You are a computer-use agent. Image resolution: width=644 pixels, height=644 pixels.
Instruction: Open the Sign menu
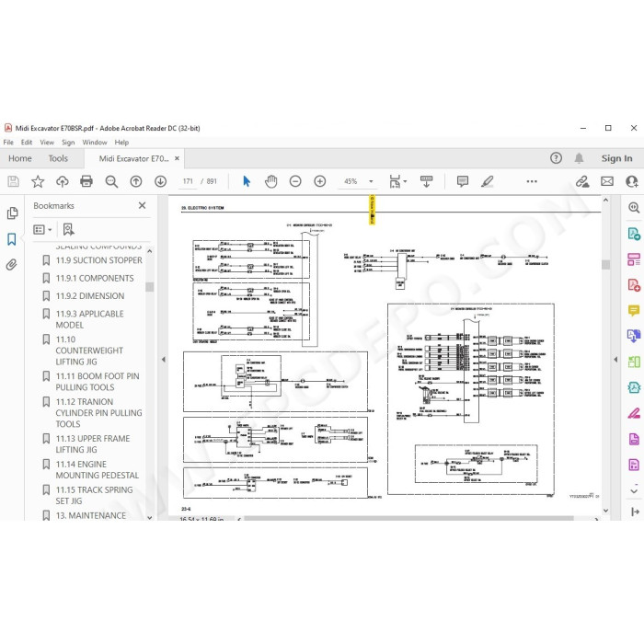pos(68,142)
